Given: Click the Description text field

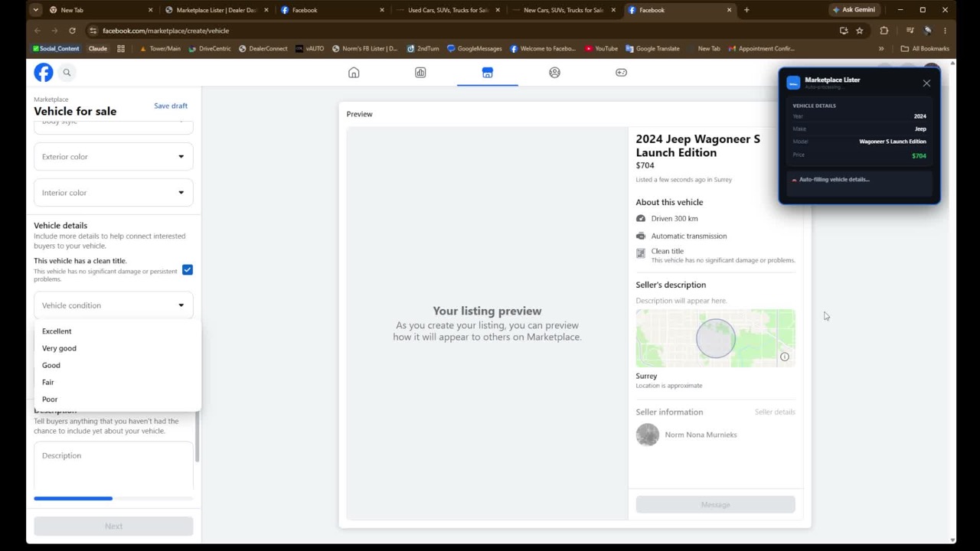Looking at the screenshot, I should tap(113, 466).
